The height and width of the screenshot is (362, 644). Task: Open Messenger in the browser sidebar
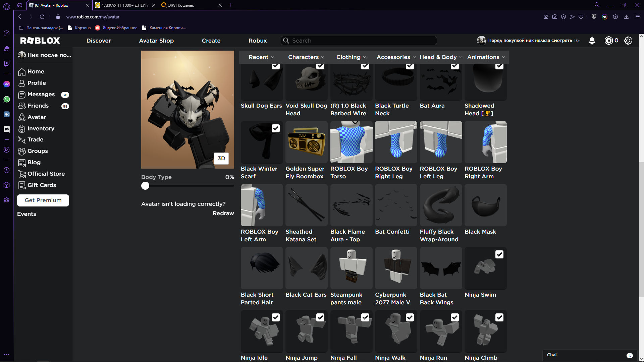[7, 84]
